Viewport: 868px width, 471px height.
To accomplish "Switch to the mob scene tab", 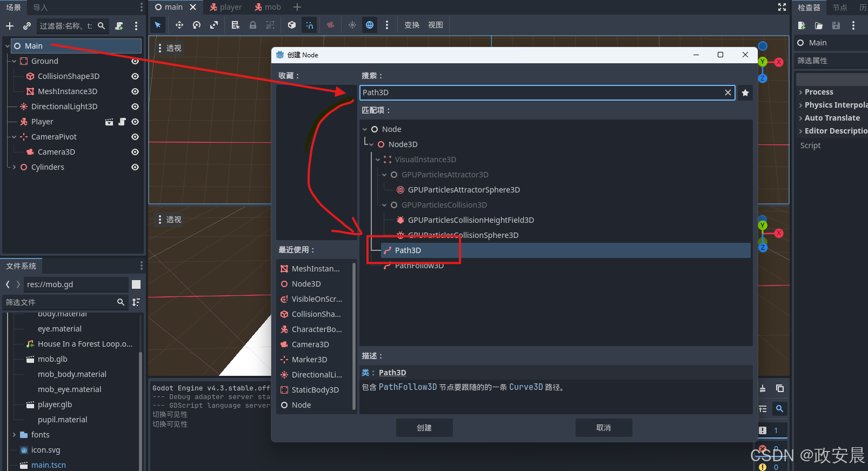I will (268, 7).
